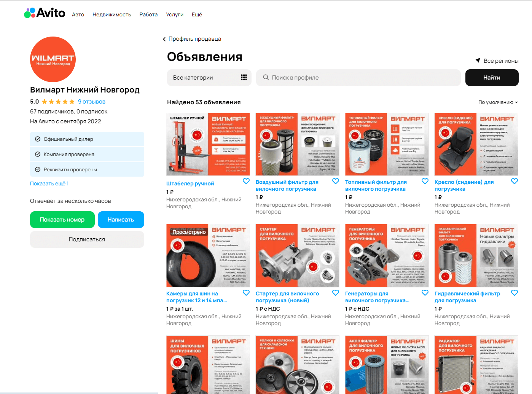
Task: Favorite the Камеры для шин listing
Action: [x=246, y=293]
